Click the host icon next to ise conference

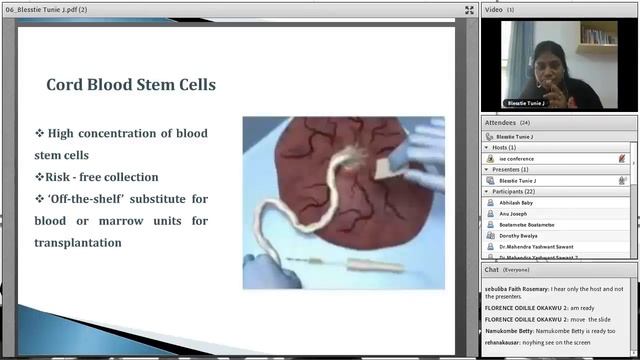[x=490, y=158]
